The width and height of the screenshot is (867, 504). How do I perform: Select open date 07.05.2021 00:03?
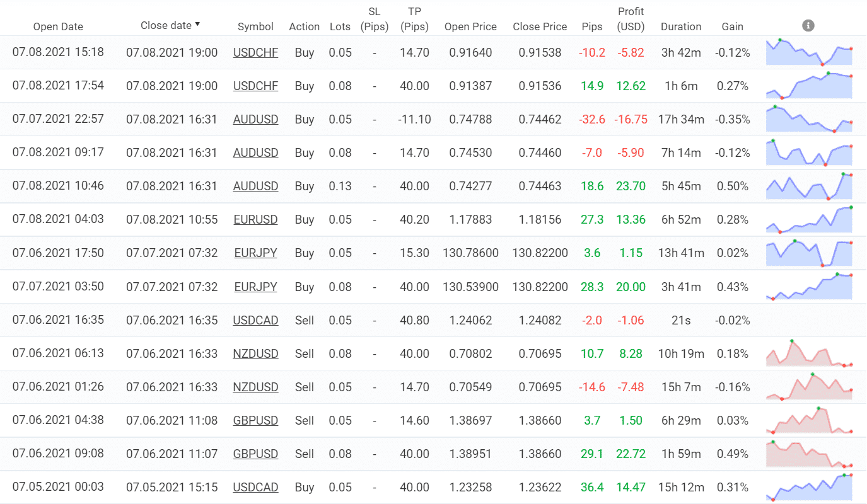tap(58, 487)
